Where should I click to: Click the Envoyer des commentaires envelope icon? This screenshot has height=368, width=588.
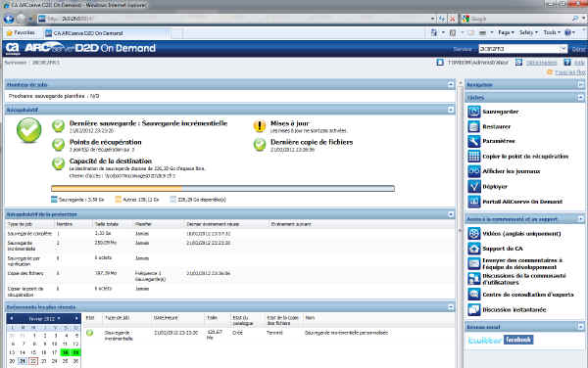tap(474, 263)
